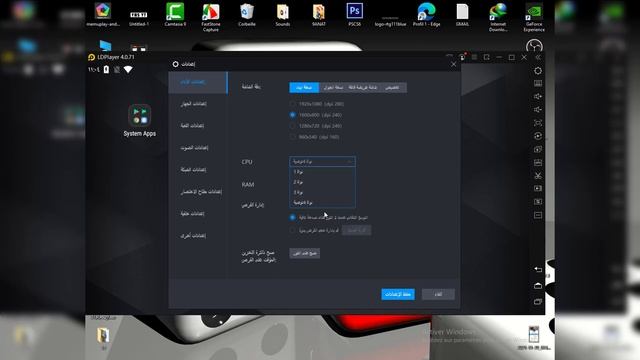This screenshot has width=640, height=360.
Task: Close the settings dialog with X
Action: [453, 64]
